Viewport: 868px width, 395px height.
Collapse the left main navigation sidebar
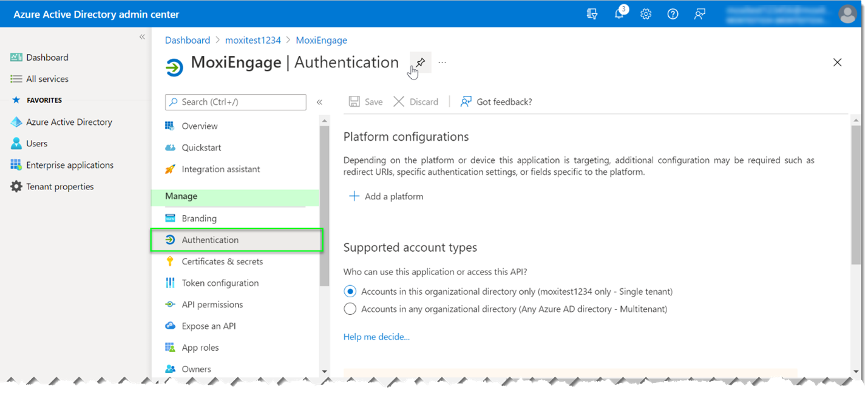pos(142,37)
